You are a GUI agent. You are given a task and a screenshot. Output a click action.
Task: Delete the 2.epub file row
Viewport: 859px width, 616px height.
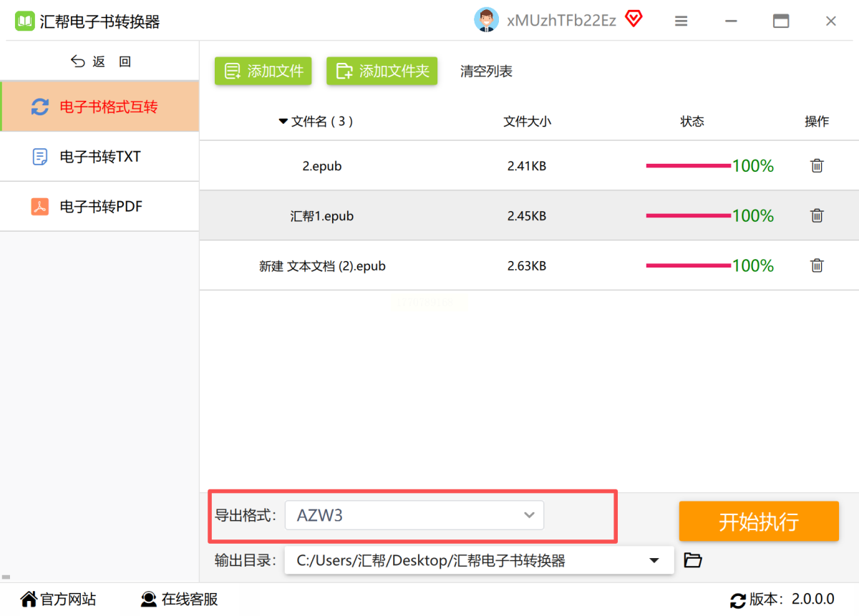(816, 166)
